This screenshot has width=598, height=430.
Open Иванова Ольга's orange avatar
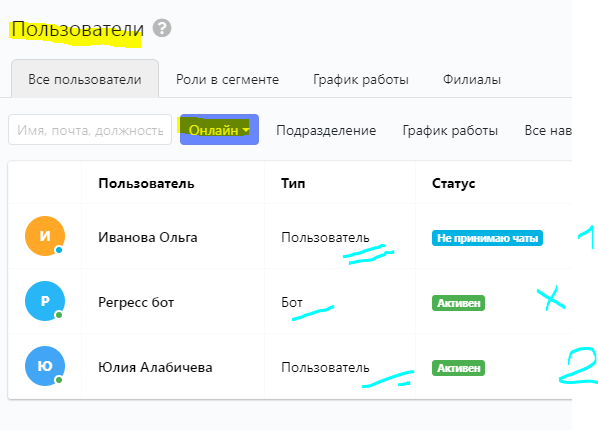tap(45, 236)
